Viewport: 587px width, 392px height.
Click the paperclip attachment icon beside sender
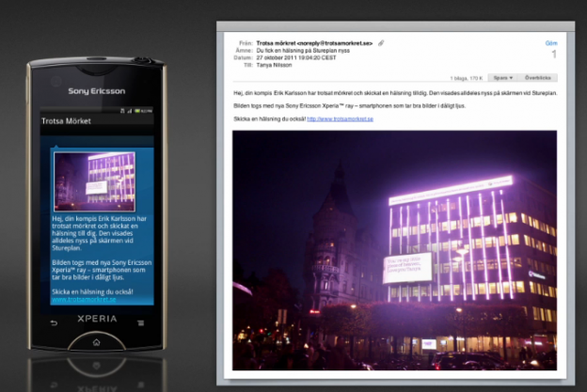pos(382,43)
